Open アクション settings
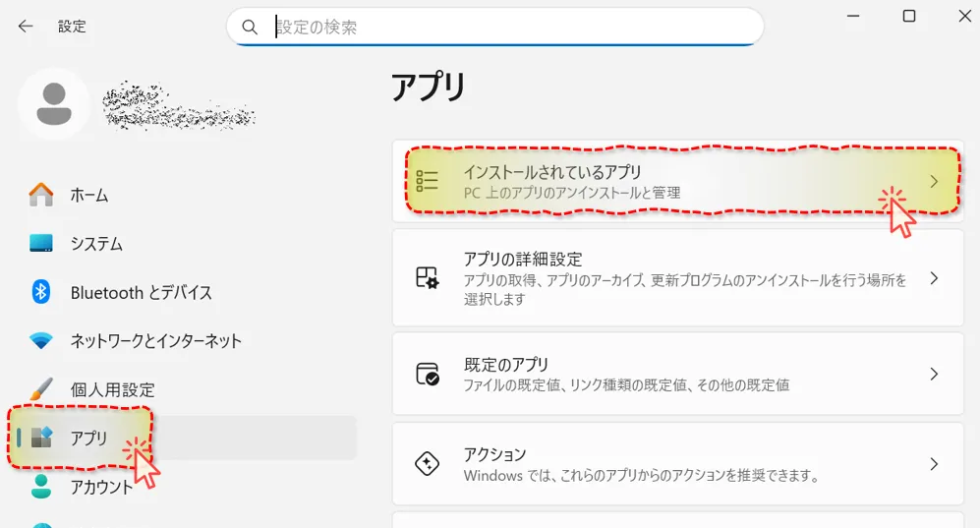Viewport: 980px width, 528px height. (678, 464)
